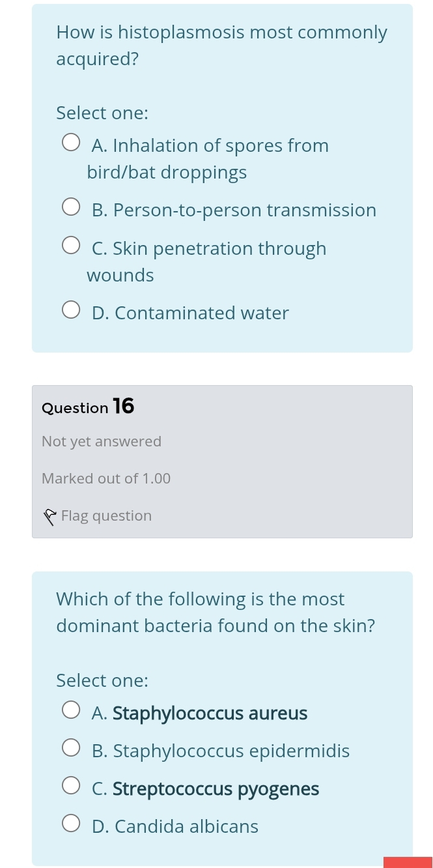Click the "A. Inhalation of spores" answer text
The image size is (433, 868).
coord(210,145)
